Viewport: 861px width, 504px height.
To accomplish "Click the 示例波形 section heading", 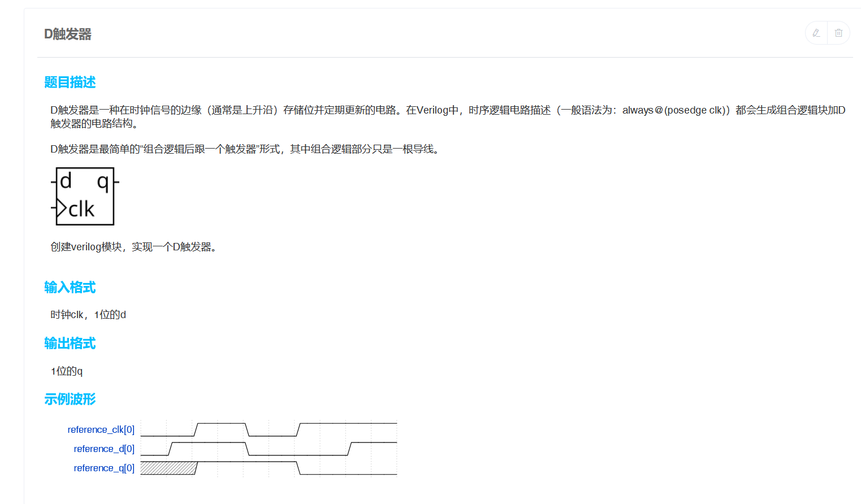I will coord(70,399).
